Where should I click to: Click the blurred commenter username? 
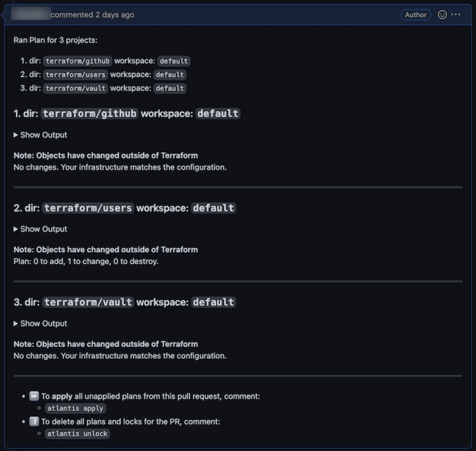pos(31,14)
